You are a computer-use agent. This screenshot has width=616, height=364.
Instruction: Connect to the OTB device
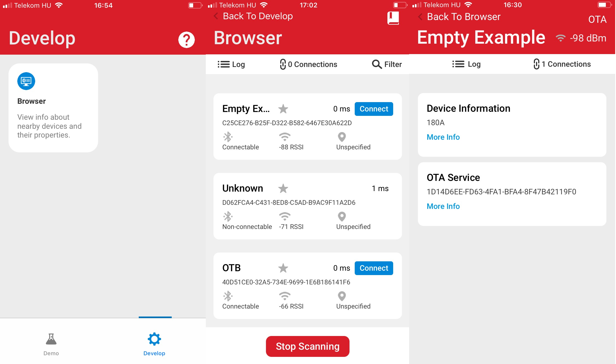tap(374, 268)
